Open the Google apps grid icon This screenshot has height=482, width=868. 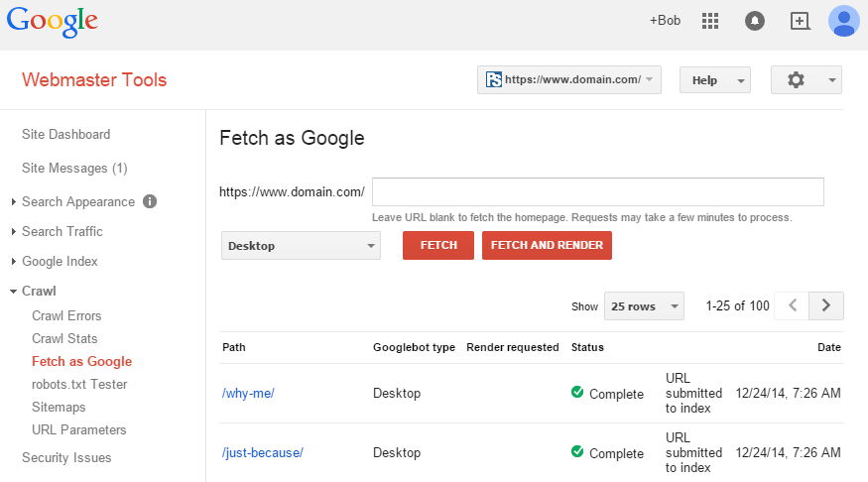coord(710,21)
